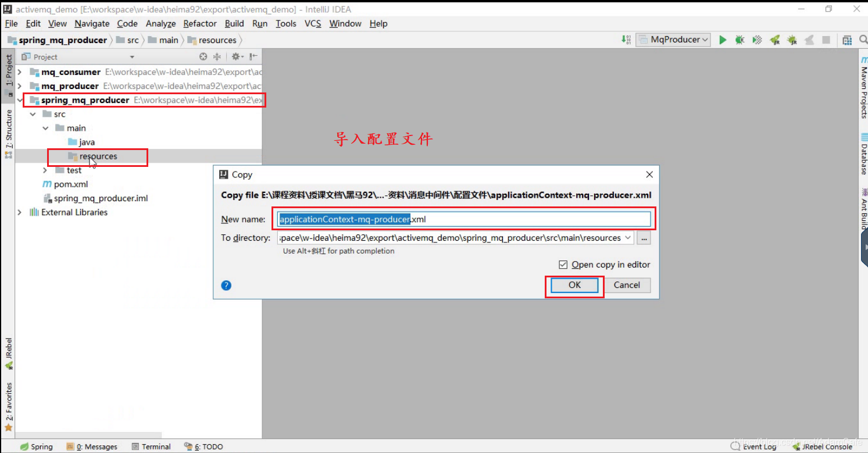The image size is (868, 453).
Task: Run MqProducer with the green play icon
Action: [723, 40]
